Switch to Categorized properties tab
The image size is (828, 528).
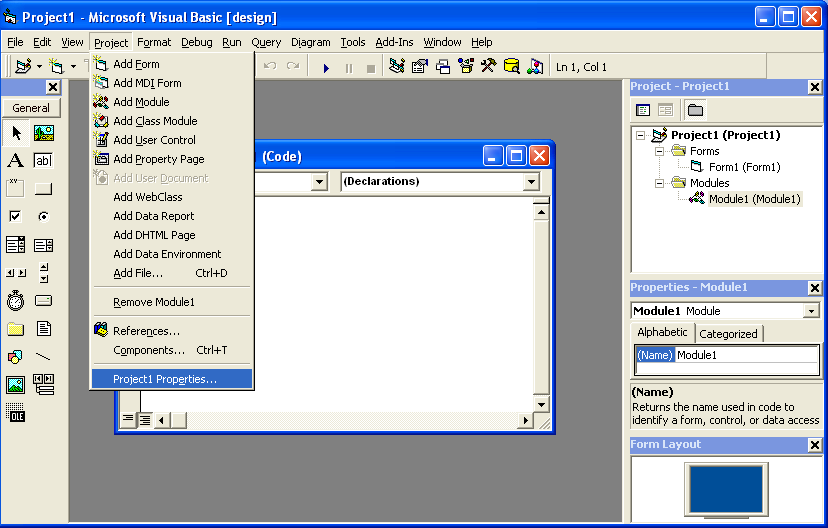coord(728,334)
